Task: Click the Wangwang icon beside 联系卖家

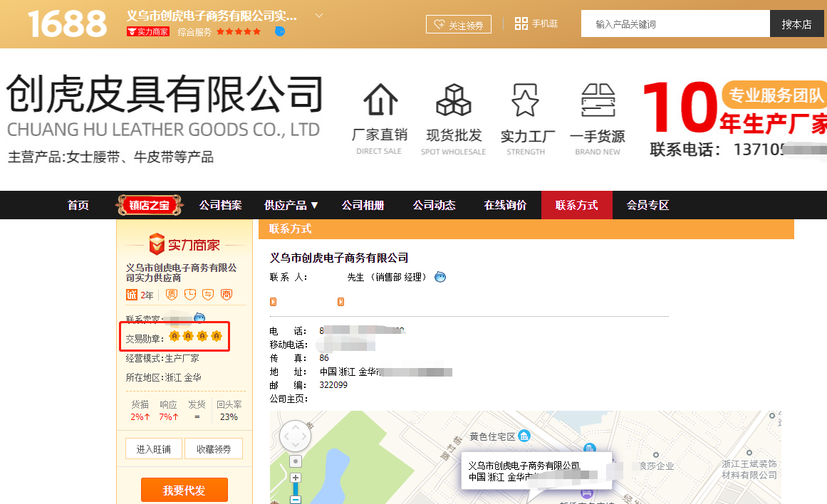Action: point(199,317)
